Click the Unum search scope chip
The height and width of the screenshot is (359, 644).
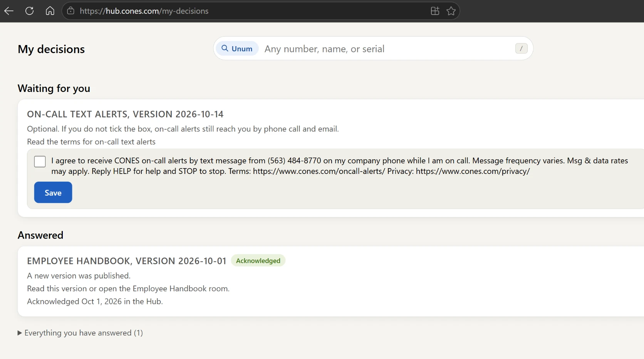pos(237,48)
